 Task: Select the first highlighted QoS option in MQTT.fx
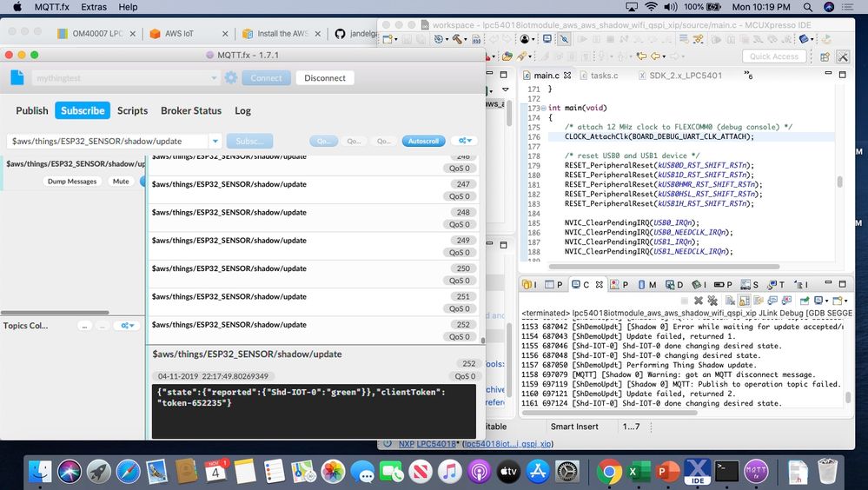pyautogui.click(x=324, y=142)
